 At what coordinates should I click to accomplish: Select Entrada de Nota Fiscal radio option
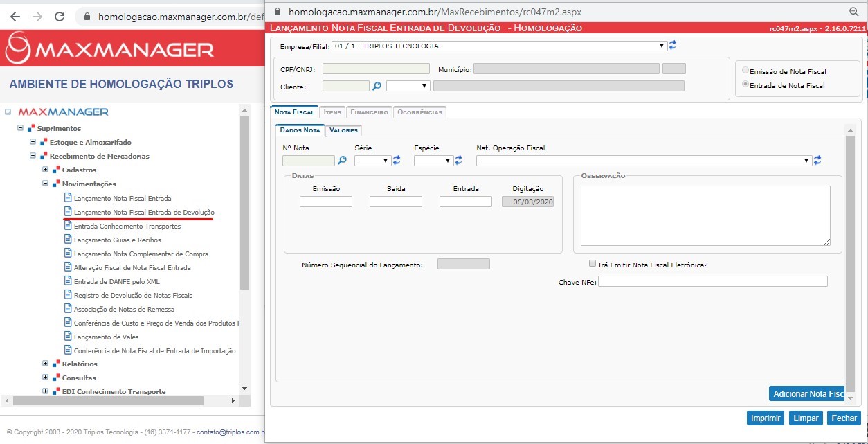[x=745, y=85]
